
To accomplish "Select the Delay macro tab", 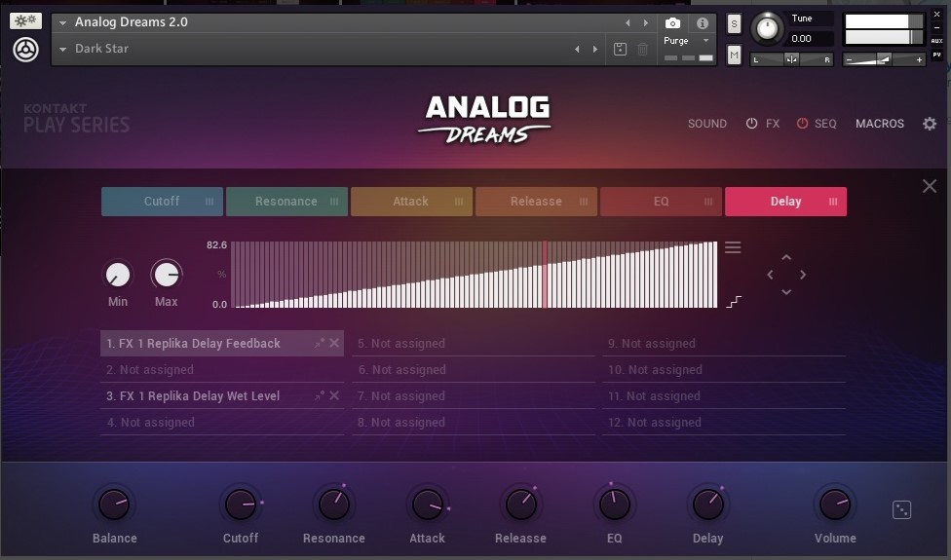I will 785,202.
